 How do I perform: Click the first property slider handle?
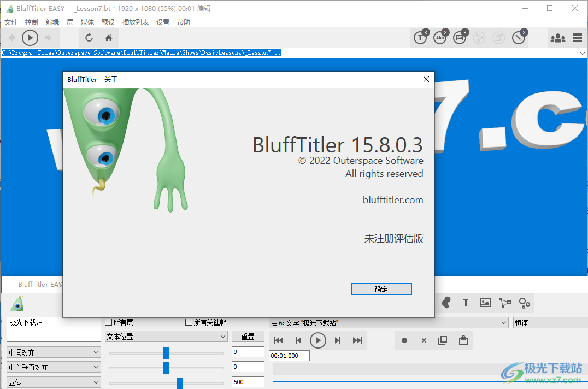pyautogui.click(x=166, y=352)
